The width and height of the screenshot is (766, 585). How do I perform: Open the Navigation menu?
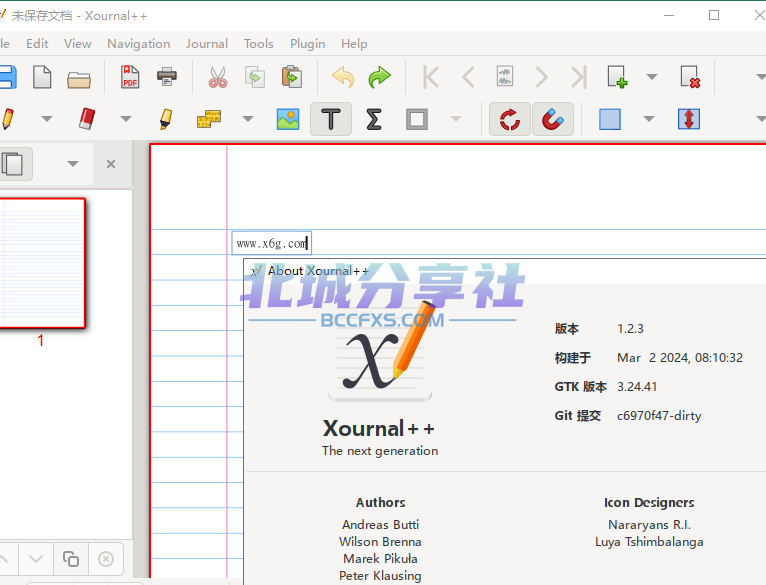139,43
